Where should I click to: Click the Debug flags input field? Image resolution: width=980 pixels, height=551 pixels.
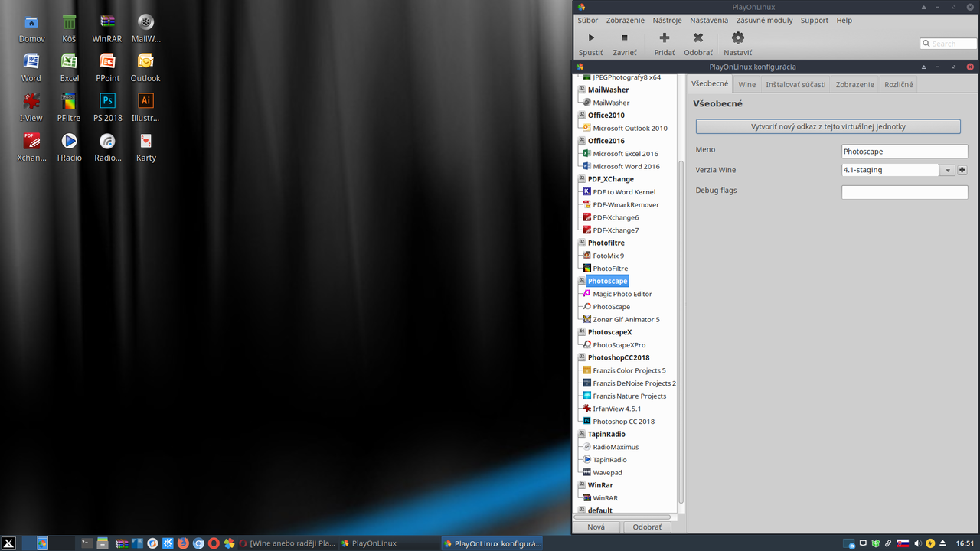(x=904, y=192)
